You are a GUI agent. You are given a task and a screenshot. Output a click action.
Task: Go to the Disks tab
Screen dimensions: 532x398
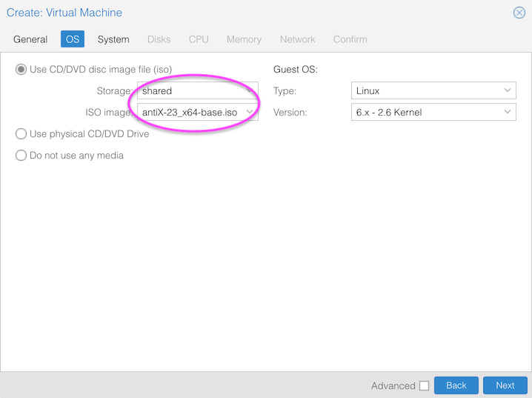pos(159,39)
